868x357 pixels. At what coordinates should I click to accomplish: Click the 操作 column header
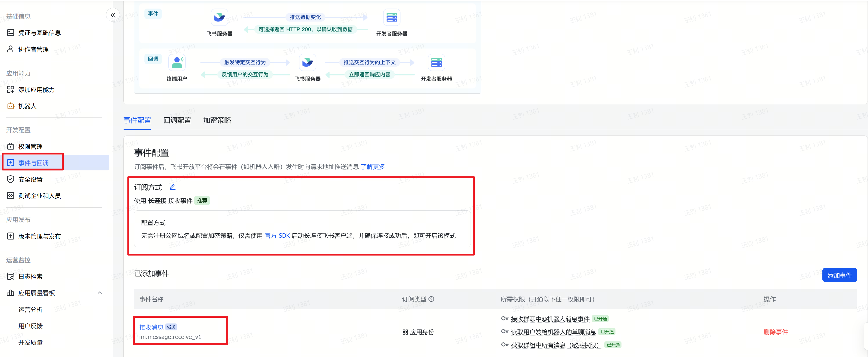pyautogui.click(x=770, y=299)
